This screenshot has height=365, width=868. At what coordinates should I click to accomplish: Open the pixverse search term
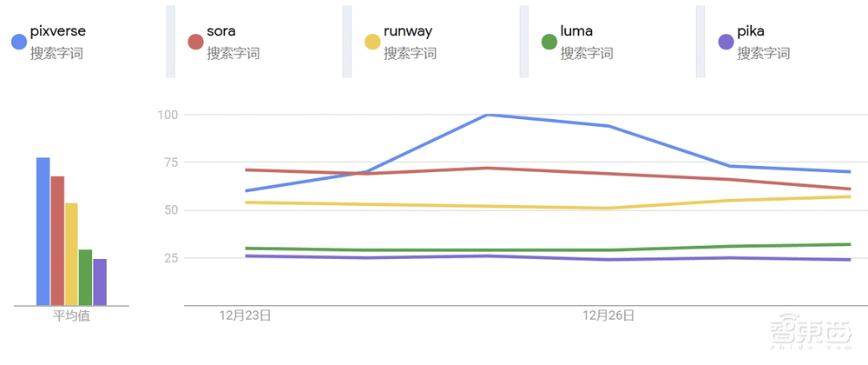click(x=57, y=32)
